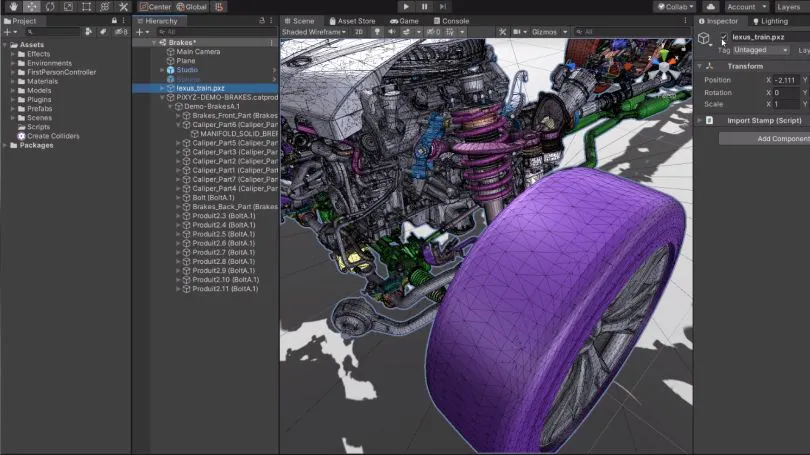This screenshot has width=810, height=455.
Task: Switch to the Asset Store tab
Action: (x=352, y=21)
